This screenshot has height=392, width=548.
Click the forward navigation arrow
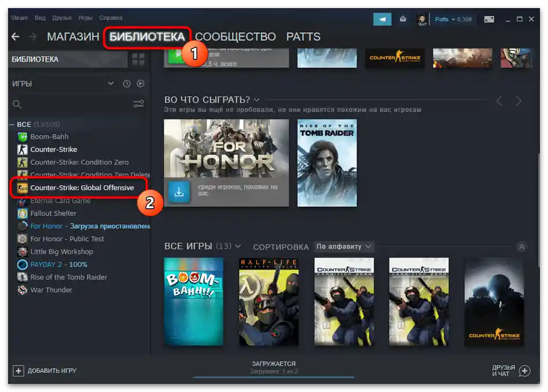32,36
